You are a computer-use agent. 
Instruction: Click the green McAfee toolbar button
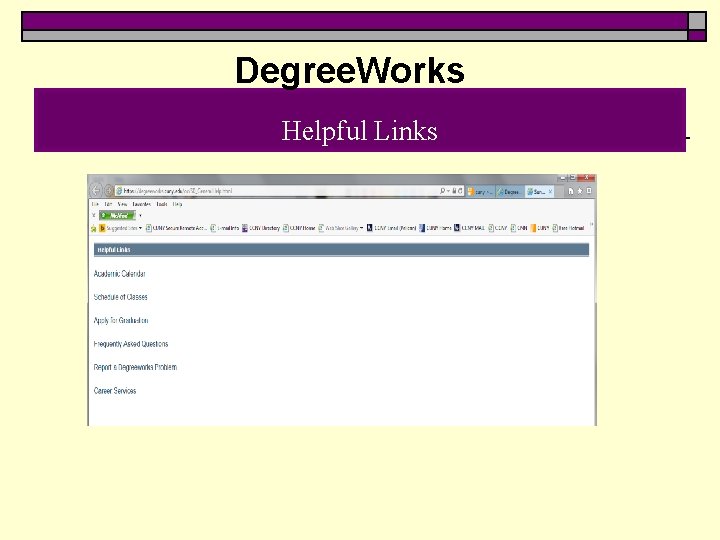[x=118, y=215]
